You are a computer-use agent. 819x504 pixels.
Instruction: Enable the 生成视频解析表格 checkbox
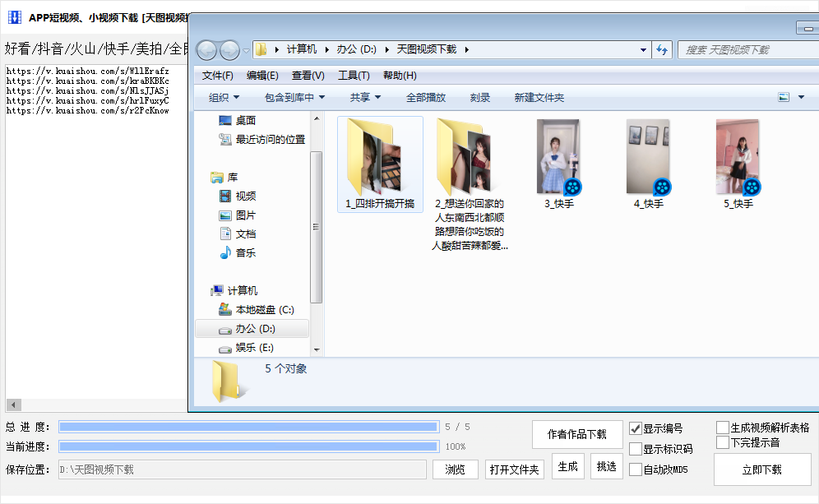[x=723, y=428]
